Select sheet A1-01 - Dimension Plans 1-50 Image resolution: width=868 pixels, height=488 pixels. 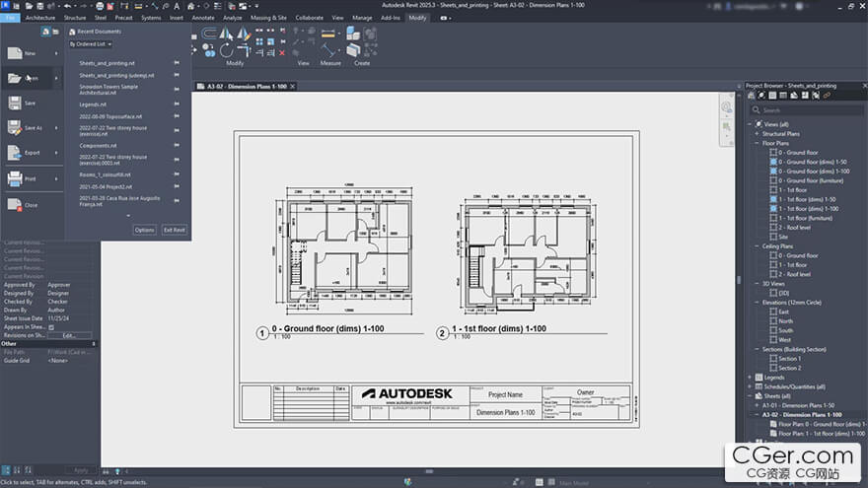tap(798, 405)
